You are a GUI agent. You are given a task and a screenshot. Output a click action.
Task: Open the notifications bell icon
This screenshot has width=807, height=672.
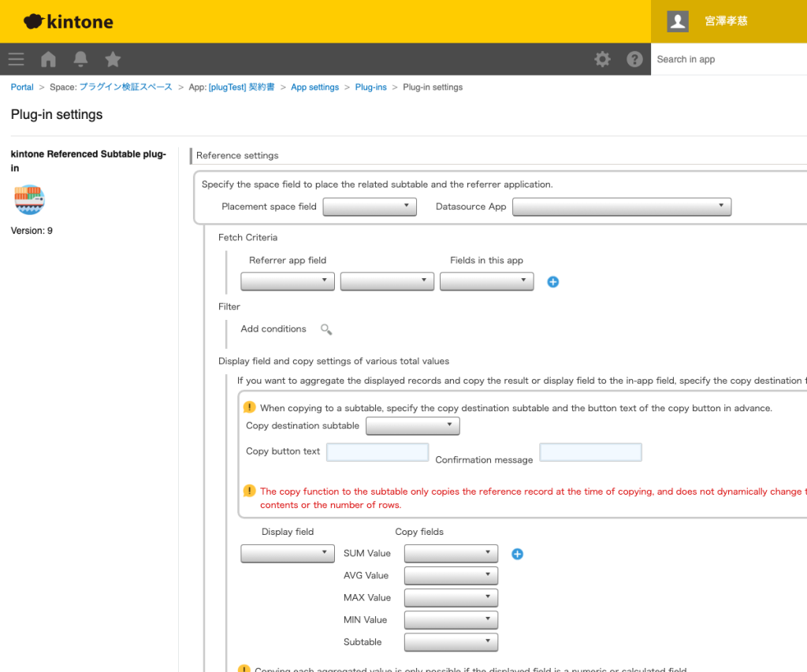pyautogui.click(x=80, y=59)
